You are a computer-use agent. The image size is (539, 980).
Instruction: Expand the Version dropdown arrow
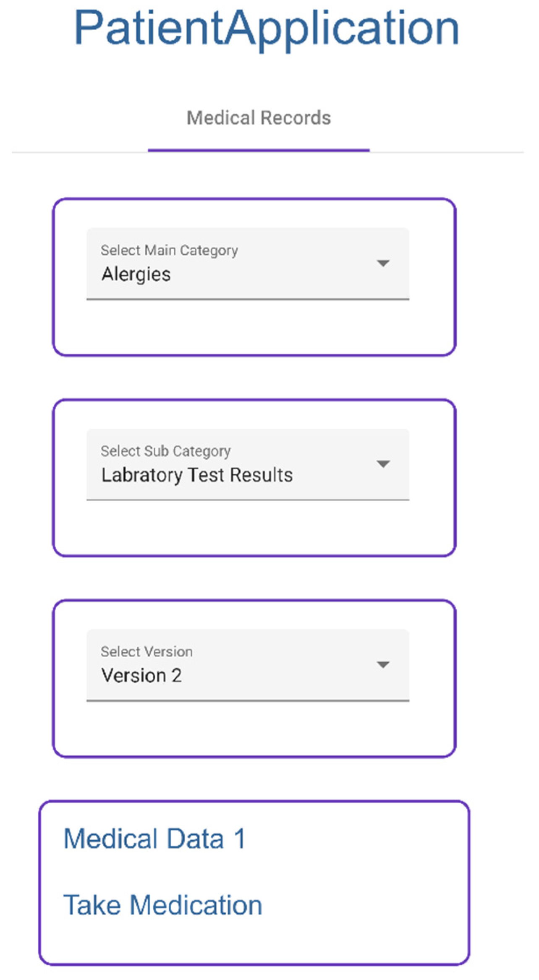(x=383, y=664)
